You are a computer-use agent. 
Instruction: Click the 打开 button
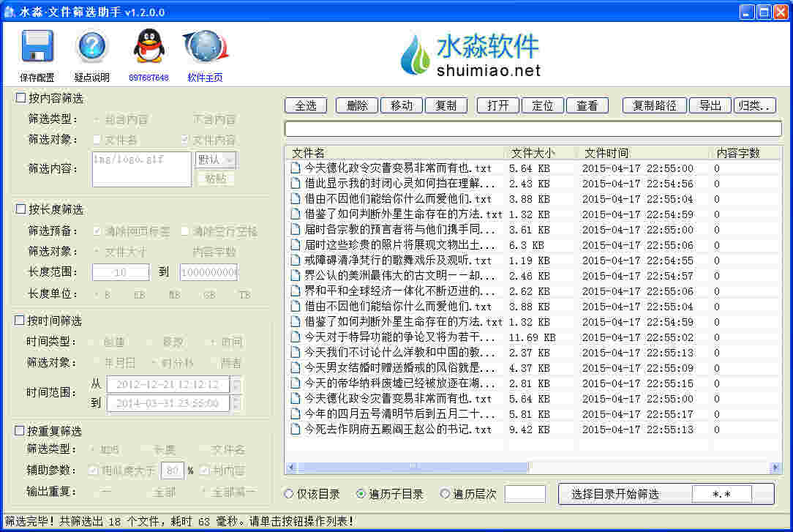[497, 105]
